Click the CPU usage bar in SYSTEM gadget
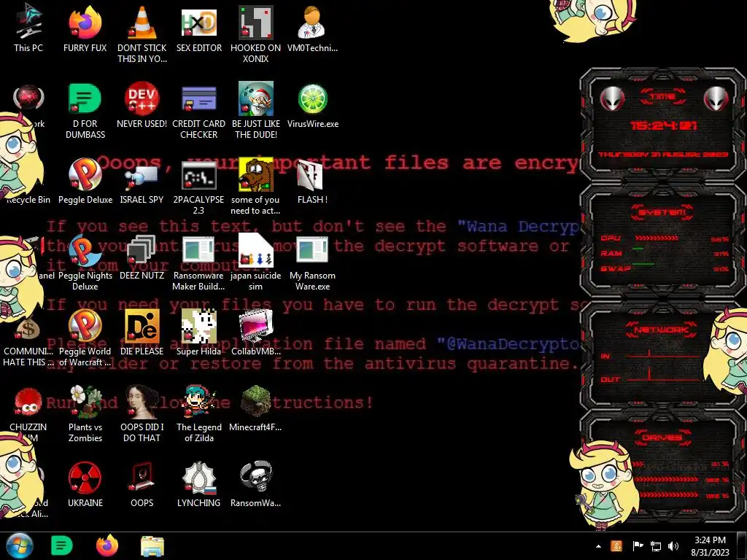Screen dimensions: 747x560 click(x=657, y=238)
